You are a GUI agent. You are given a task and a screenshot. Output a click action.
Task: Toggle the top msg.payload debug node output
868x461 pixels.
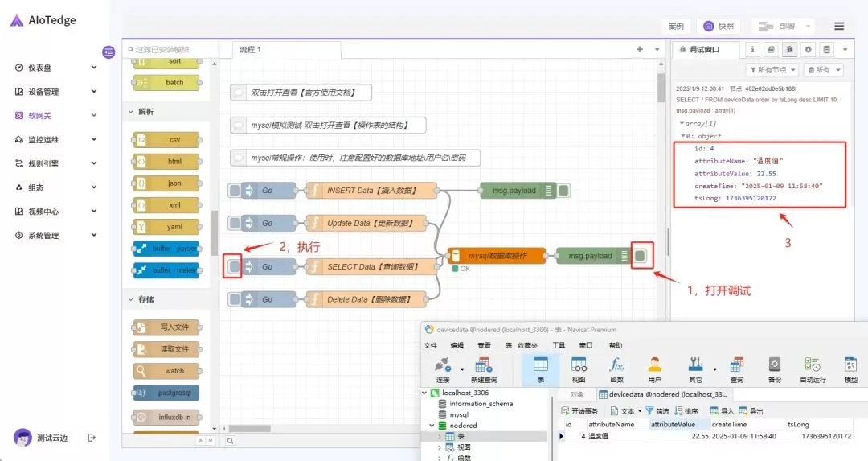coord(564,191)
